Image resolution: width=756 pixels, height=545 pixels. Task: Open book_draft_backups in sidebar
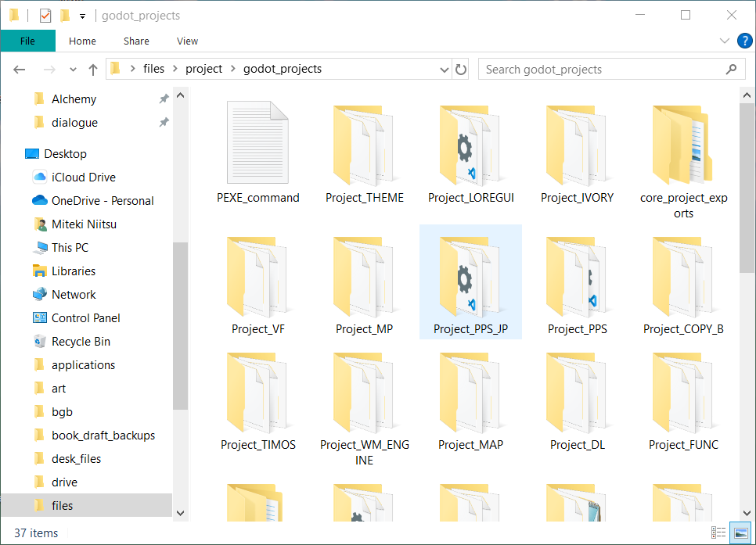coord(103,435)
